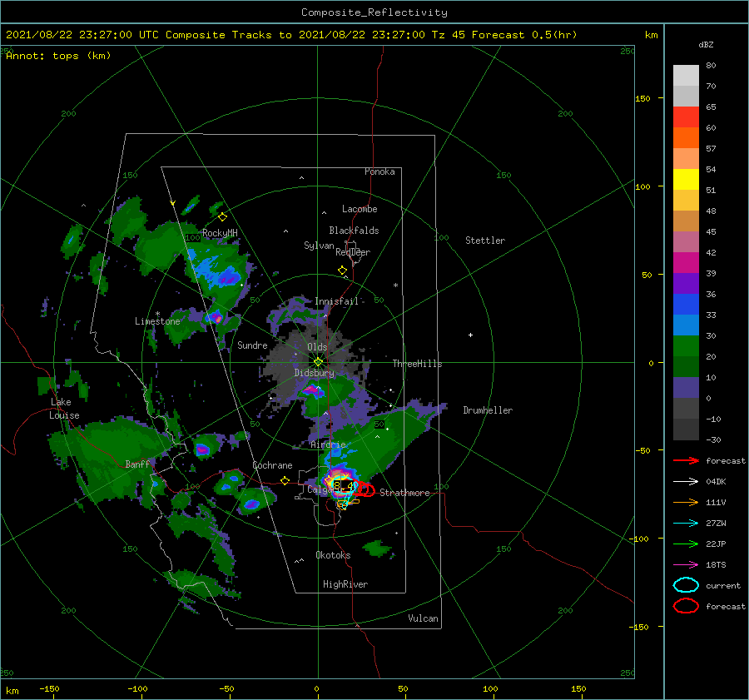Click the red forecast ellipse near Strathmore
This screenshot has width=749, height=700.
365,489
